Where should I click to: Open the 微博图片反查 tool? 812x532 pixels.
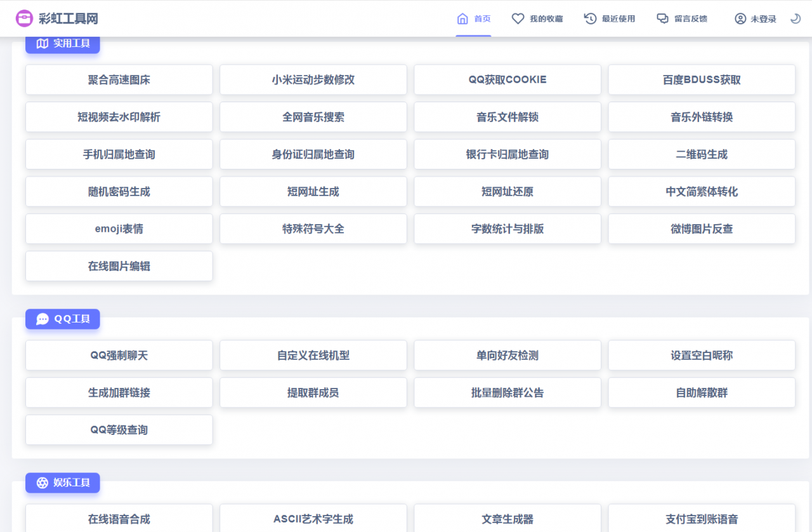click(702, 229)
